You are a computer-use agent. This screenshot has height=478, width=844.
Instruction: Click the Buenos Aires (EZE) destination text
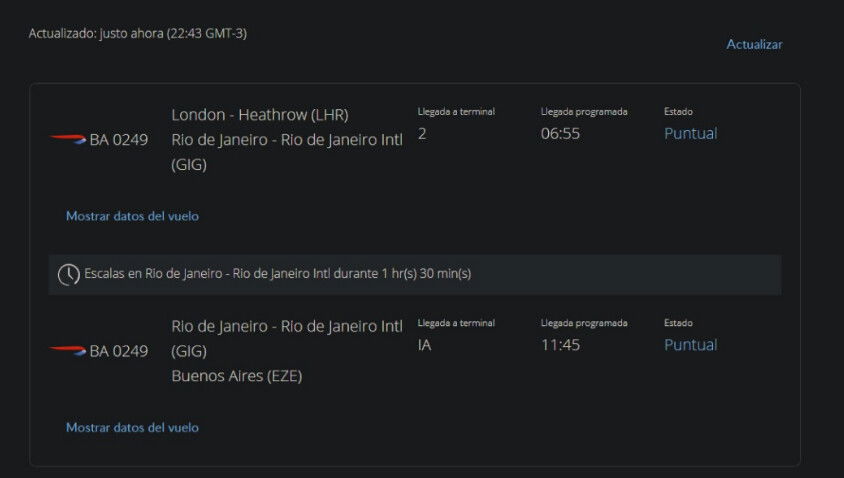237,376
